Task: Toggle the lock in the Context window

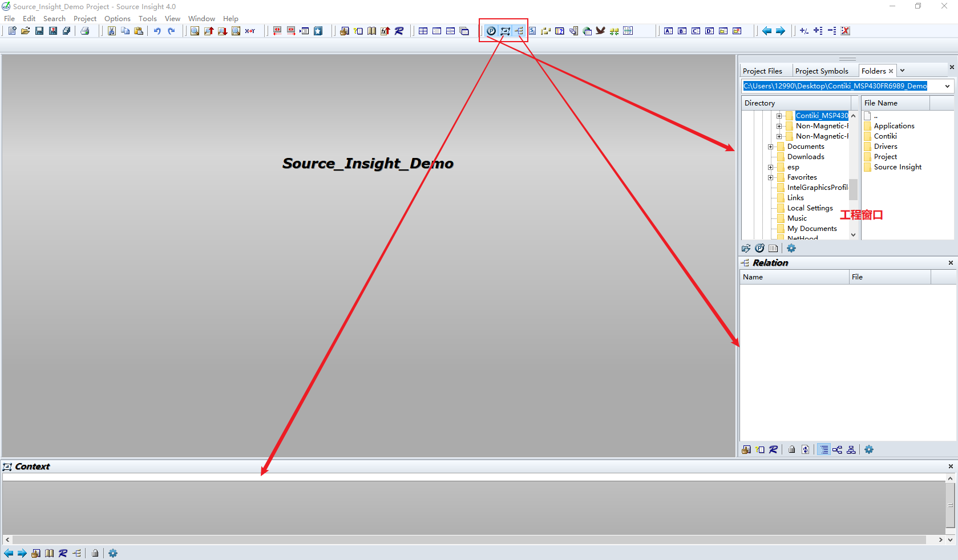Action: coord(95,553)
